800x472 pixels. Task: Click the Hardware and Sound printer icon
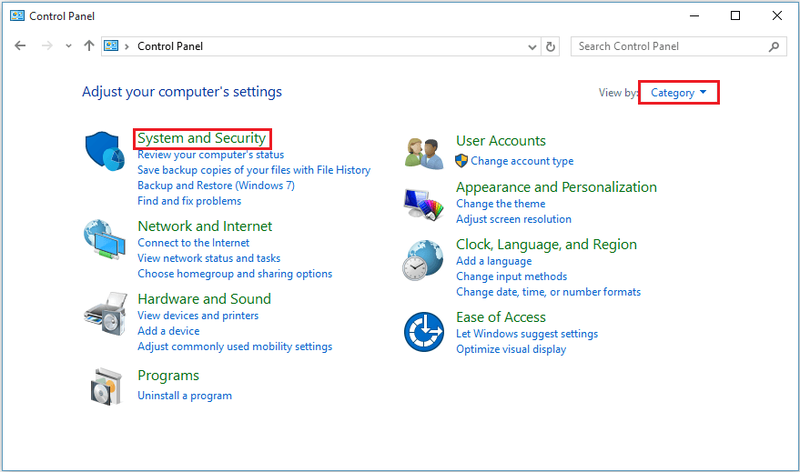coord(106,314)
